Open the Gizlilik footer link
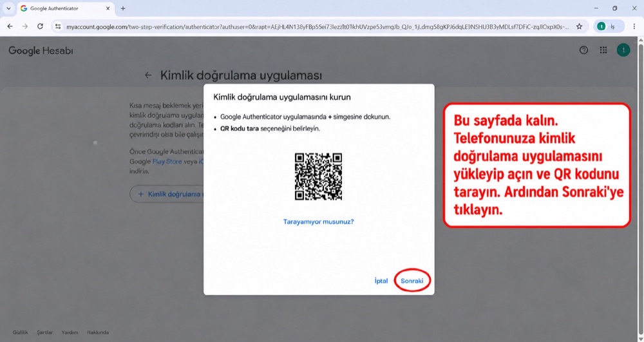This screenshot has width=644, height=342. 20,332
